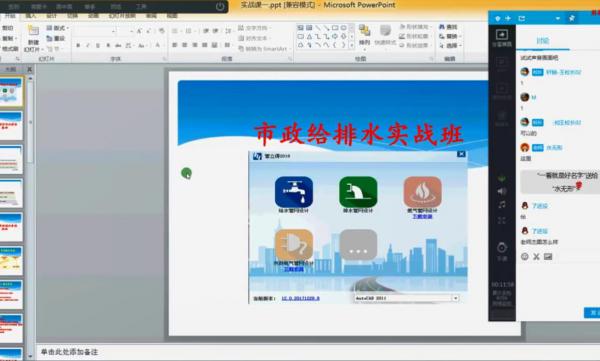Click the music note icon in sidebar
This screenshot has width=600, height=361.
coord(502,205)
